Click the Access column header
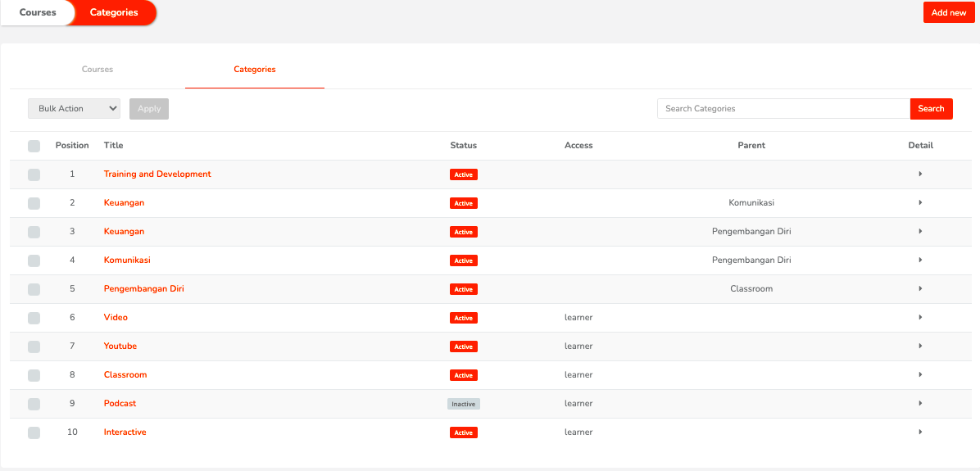 click(x=578, y=146)
